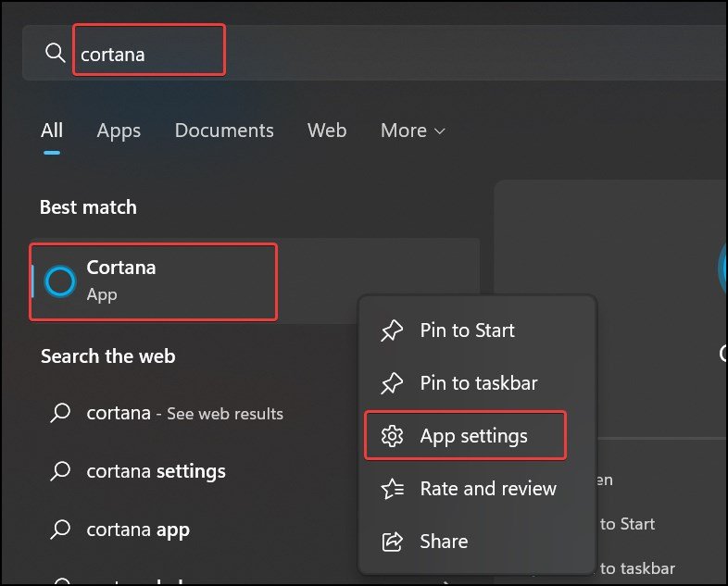Image resolution: width=728 pixels, height=586 pixels.
Task: Click Share in the context menu
Action: (x=477, y=542)
